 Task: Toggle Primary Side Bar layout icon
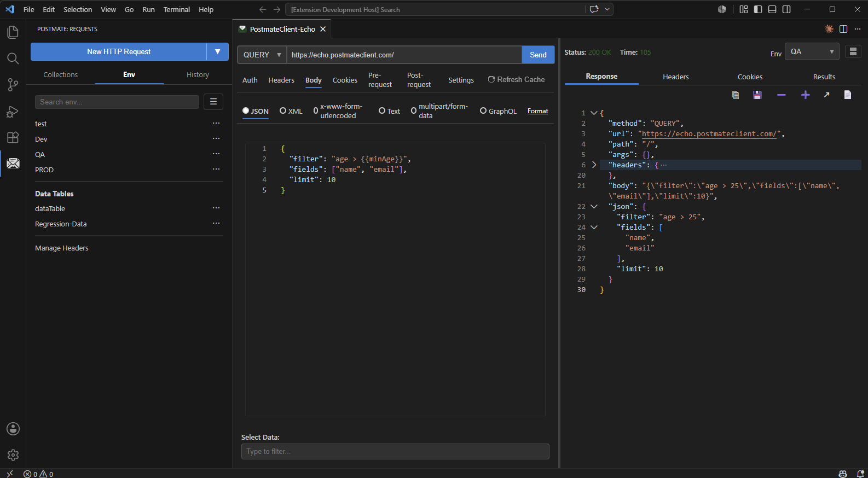click(x=758, y=9)
